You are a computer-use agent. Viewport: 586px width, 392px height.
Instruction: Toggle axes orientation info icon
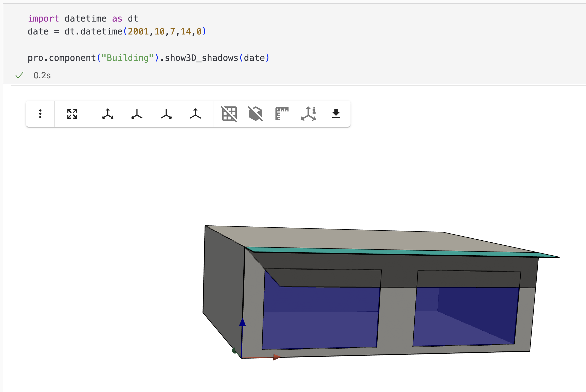(x=308, y=114)
